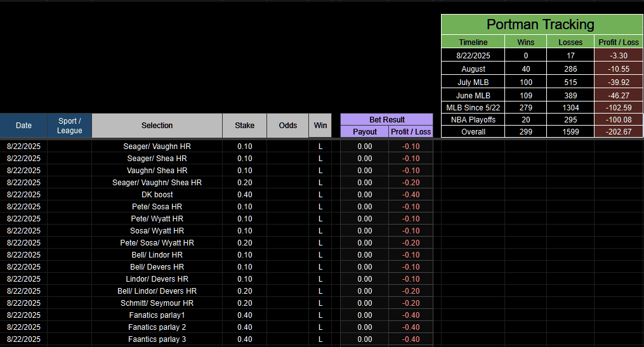Select the Pete/ Wyatt HR cell

point(157,218)
